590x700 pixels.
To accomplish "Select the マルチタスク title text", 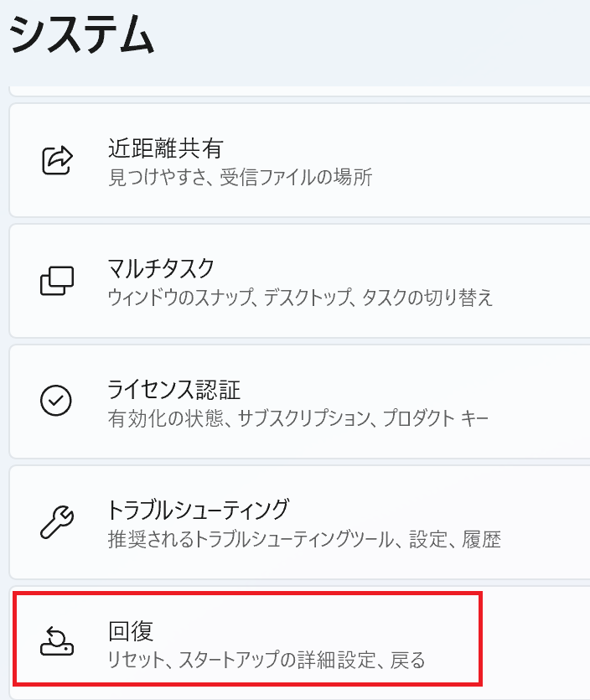I will (161, 269).
